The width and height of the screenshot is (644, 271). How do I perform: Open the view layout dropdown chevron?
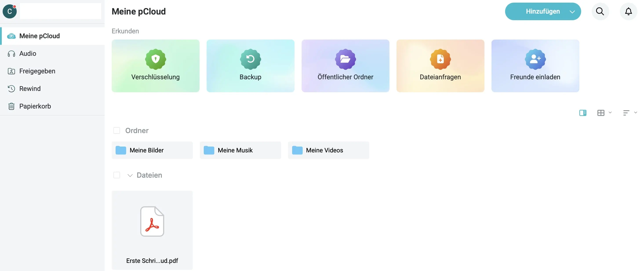[610, 112]
